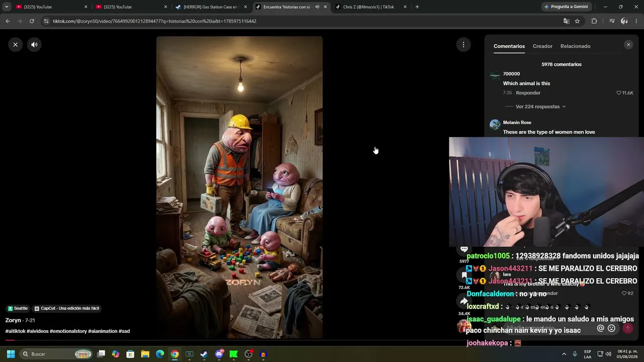Screen dimensions: 644x362
Task: Click the microphone tray icon
Action: point(575,354)
